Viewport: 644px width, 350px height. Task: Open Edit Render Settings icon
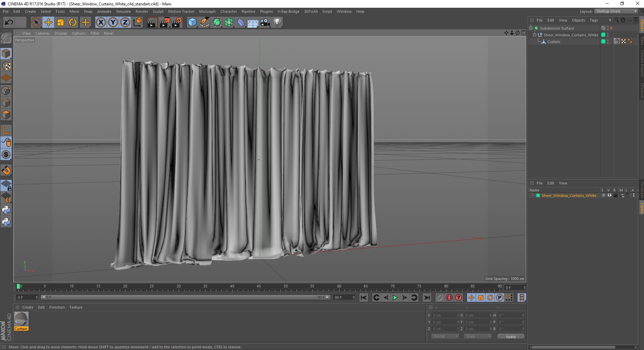pyautogui.click(x=177, y=23)
